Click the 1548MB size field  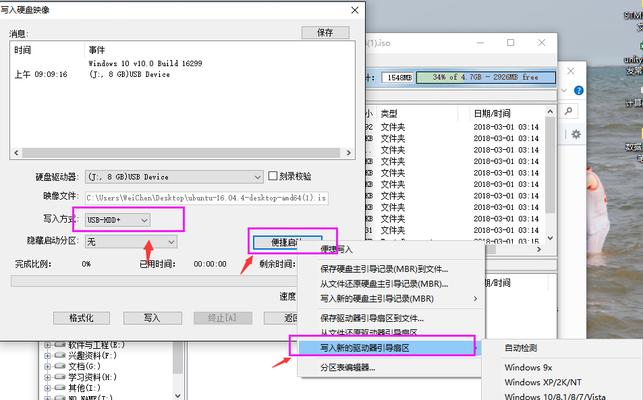pyautogui.click(x=397, y=77)
